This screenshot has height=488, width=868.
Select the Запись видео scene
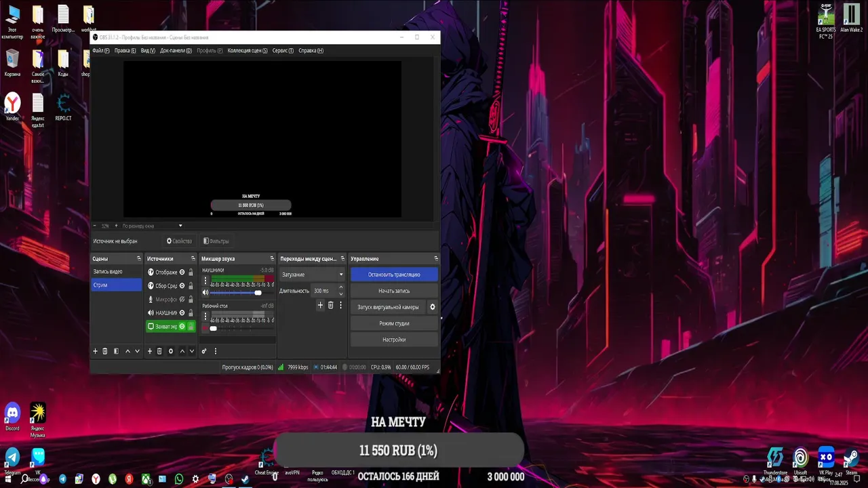pos(117,272)
